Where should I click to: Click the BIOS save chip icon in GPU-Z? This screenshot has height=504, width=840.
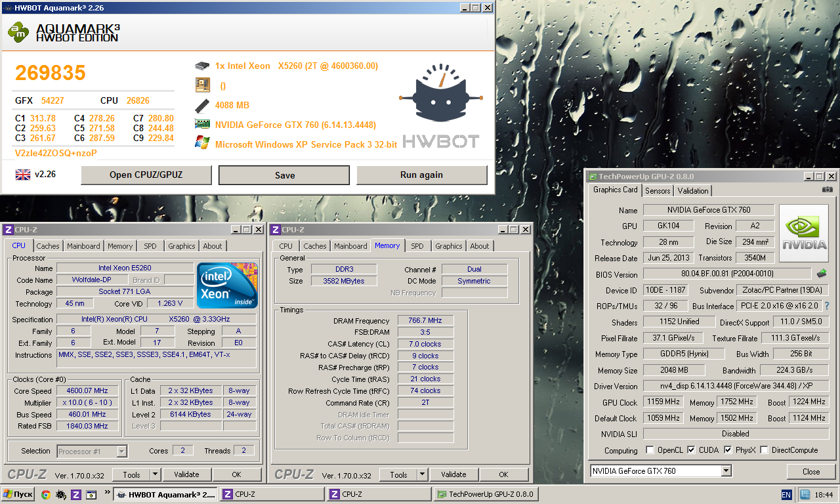[821, 274]
